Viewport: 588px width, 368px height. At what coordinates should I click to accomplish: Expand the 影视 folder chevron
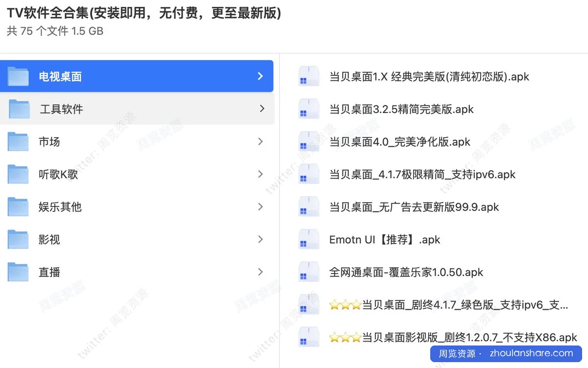[x=260, y=239]
